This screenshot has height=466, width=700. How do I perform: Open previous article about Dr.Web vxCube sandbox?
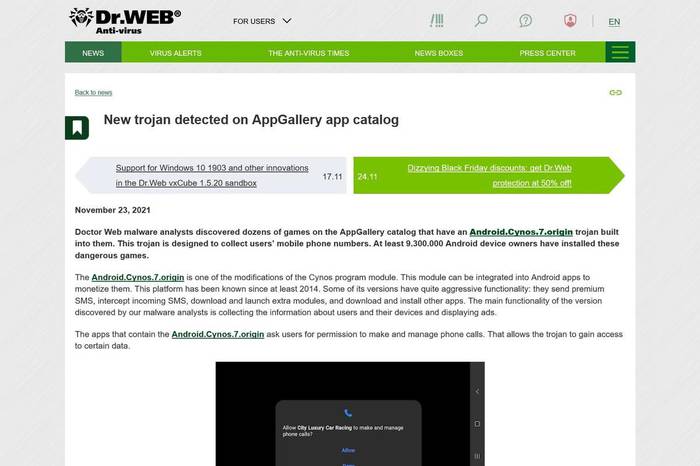coord(212,175)
